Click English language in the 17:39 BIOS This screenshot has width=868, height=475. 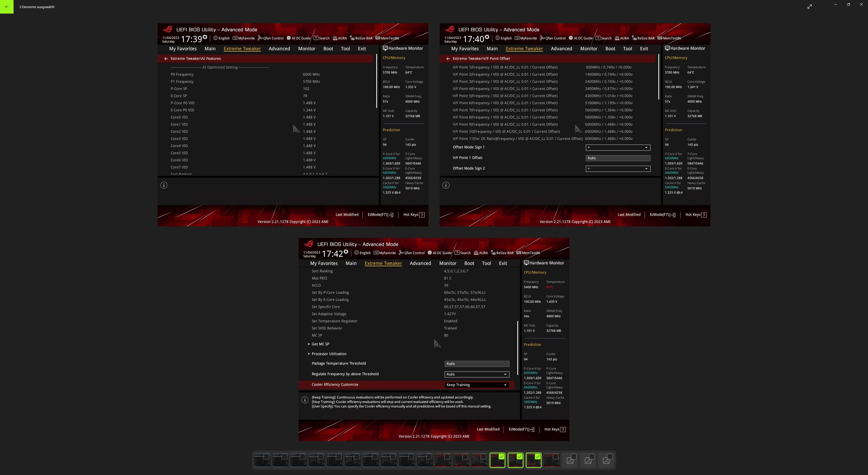point(221,38)
